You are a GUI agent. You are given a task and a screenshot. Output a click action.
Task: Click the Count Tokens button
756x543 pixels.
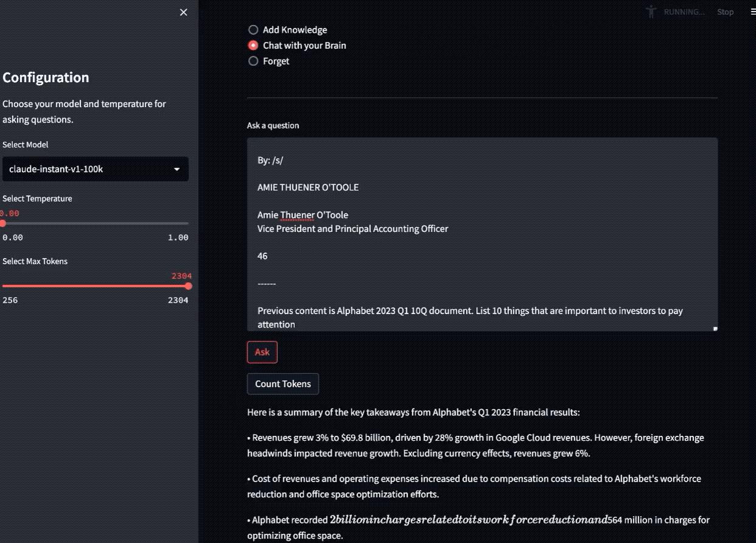click(282, 384)
